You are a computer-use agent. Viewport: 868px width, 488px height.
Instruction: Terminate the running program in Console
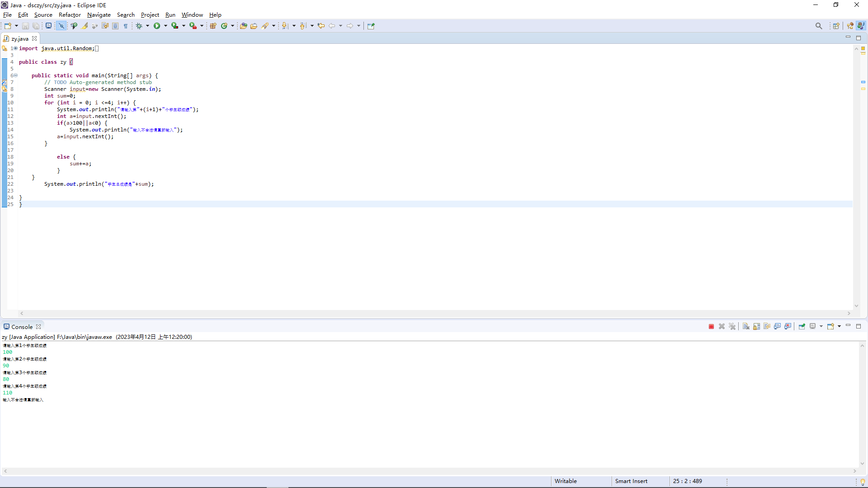711,327
